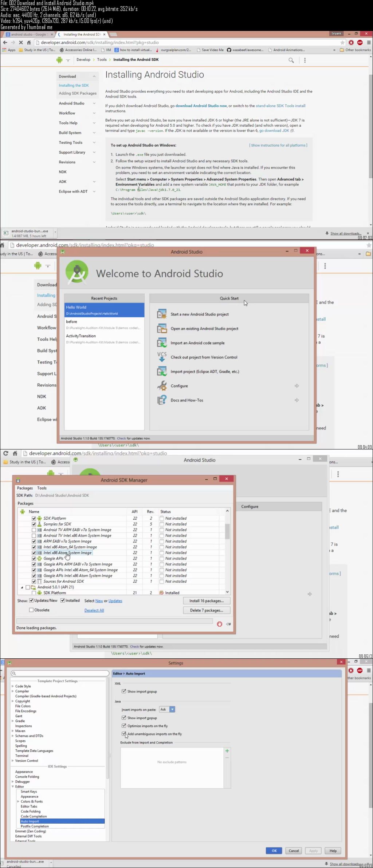Click the show log icon beside SDK Manager stop
The height and width of the screenshot is (868, 373).
tap(228, 624)
